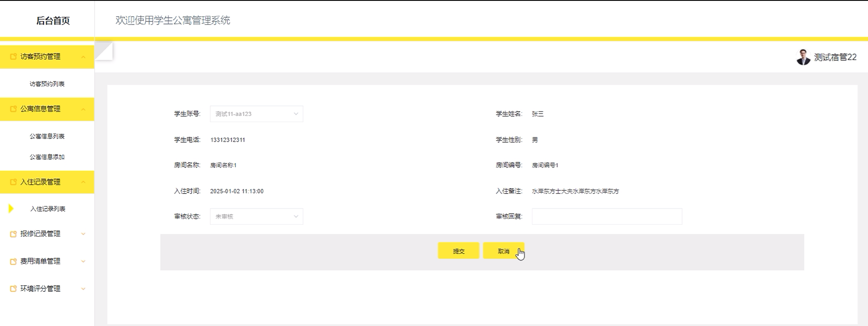Viewport: 868px width, 326px height.
Task: Expand the 环境评分管理 section chevron
Action: (83, 289)
